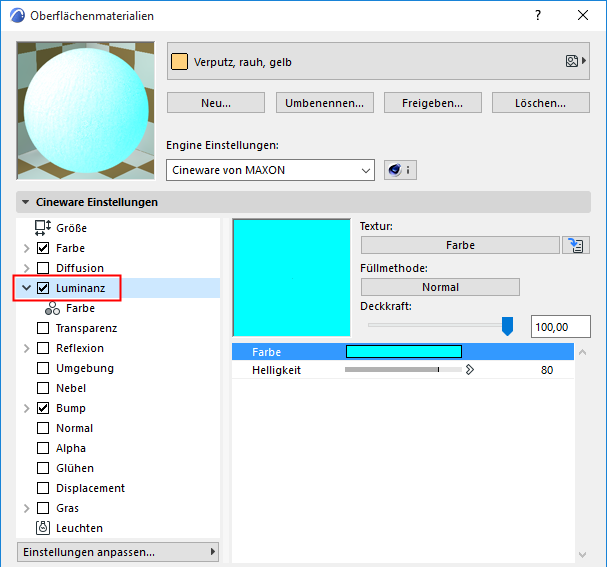The image size is (607, 567).
Task: Click the Cineware engine info icon button
Action: click(x=400, y=170)
